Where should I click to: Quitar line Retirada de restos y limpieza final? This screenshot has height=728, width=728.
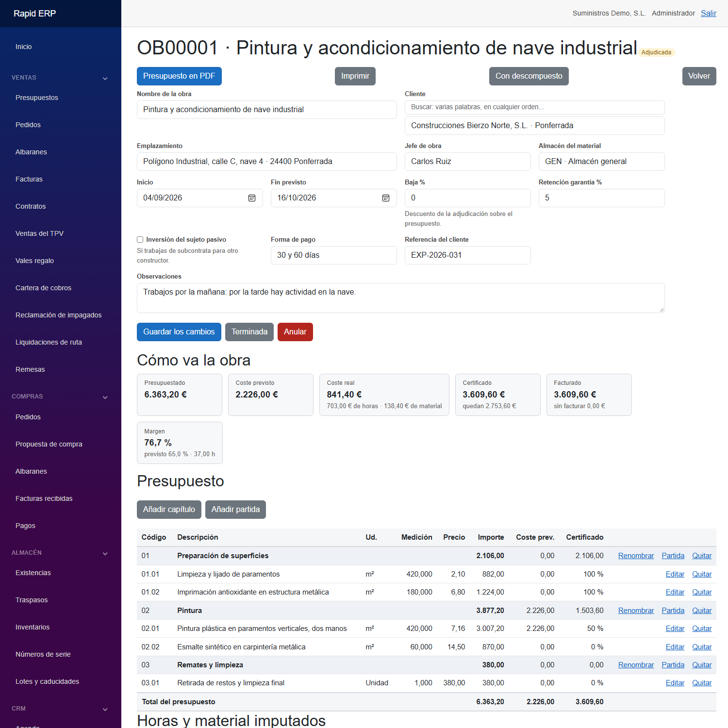click(702, 683)
